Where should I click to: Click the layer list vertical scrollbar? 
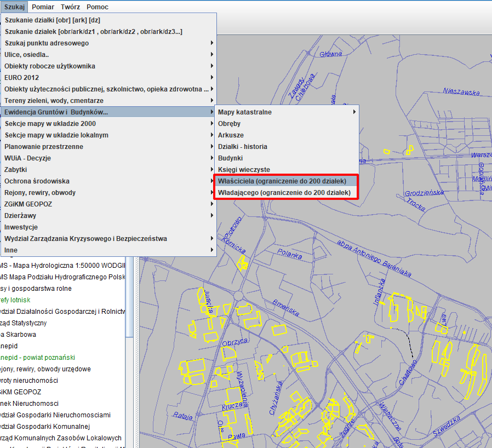[129, 296]
